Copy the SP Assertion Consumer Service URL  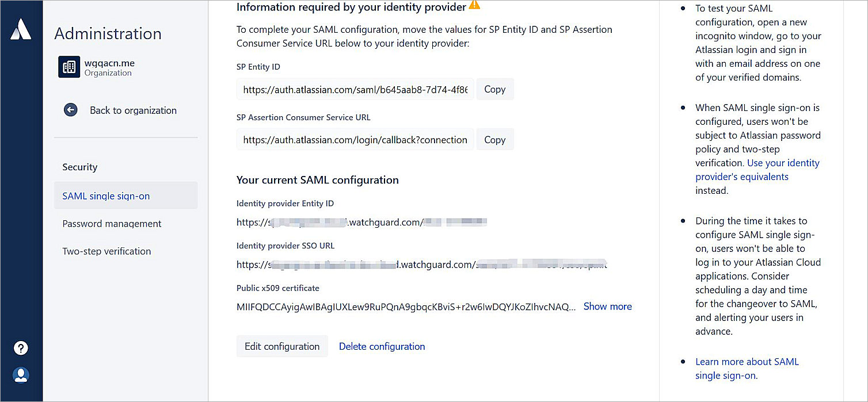click(x=494, y=139)
